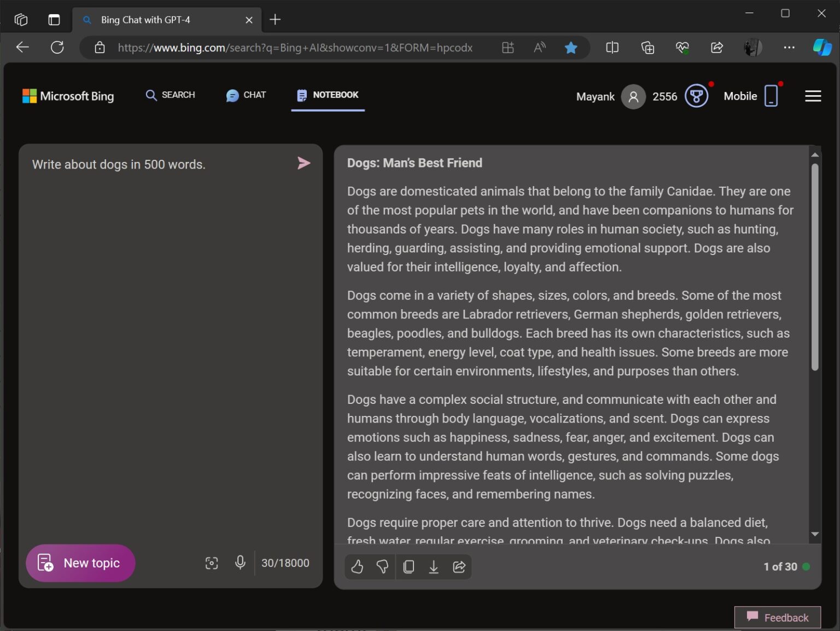Copy the generated dog essay
Screen dimensions: 840x631
pos(409,566)
